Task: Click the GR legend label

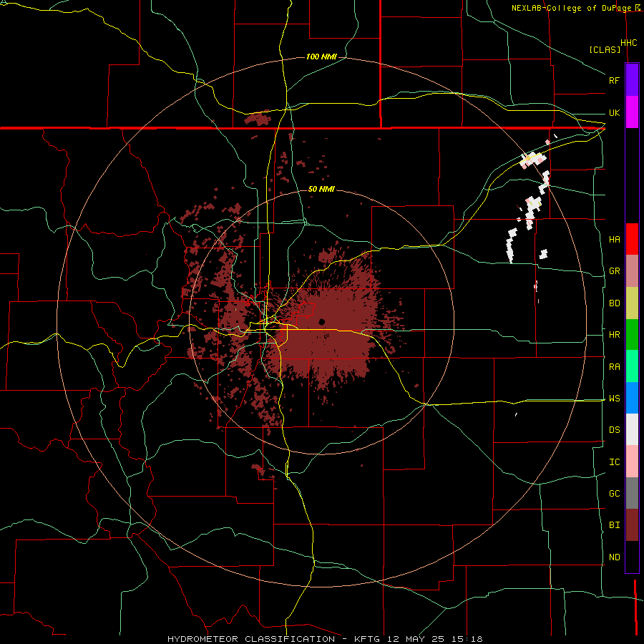Action: [614, 271]
